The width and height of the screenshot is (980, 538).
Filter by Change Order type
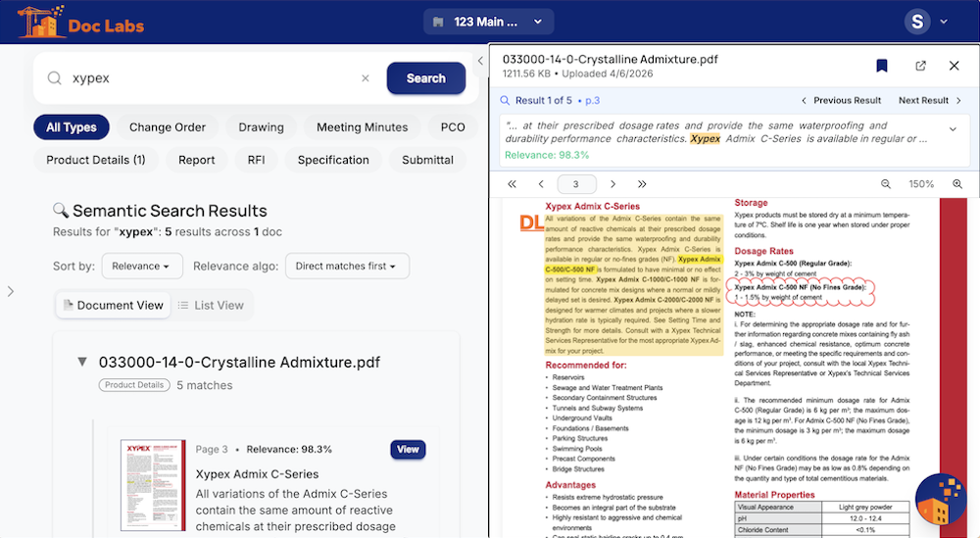(x=168, y=127)
